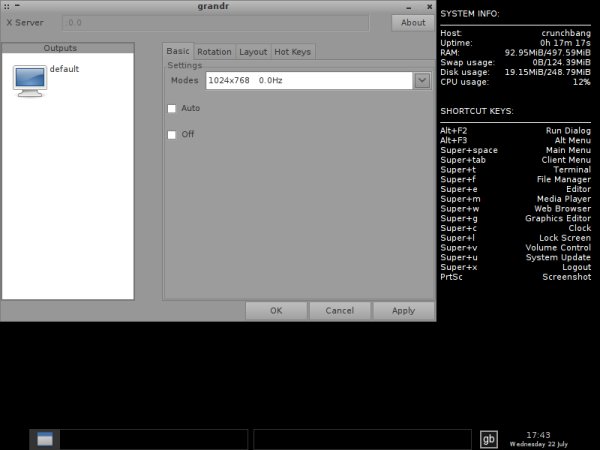Toggle the Off checkbox
The image size is (600, 450).
pyautogui.click(x=171, y=135)
